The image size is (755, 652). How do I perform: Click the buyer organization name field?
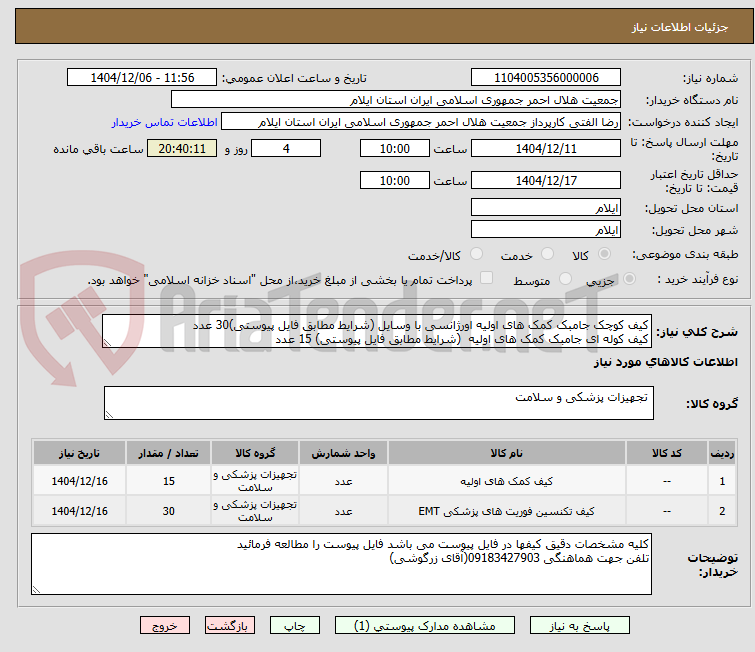[396, 100]
